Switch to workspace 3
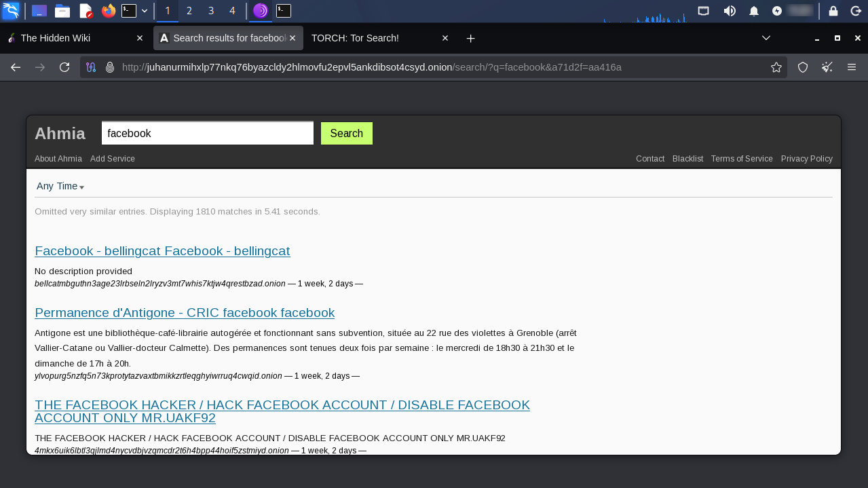This screenshot has width=868, height=488. pyautogui.click(x=211, y=11)
